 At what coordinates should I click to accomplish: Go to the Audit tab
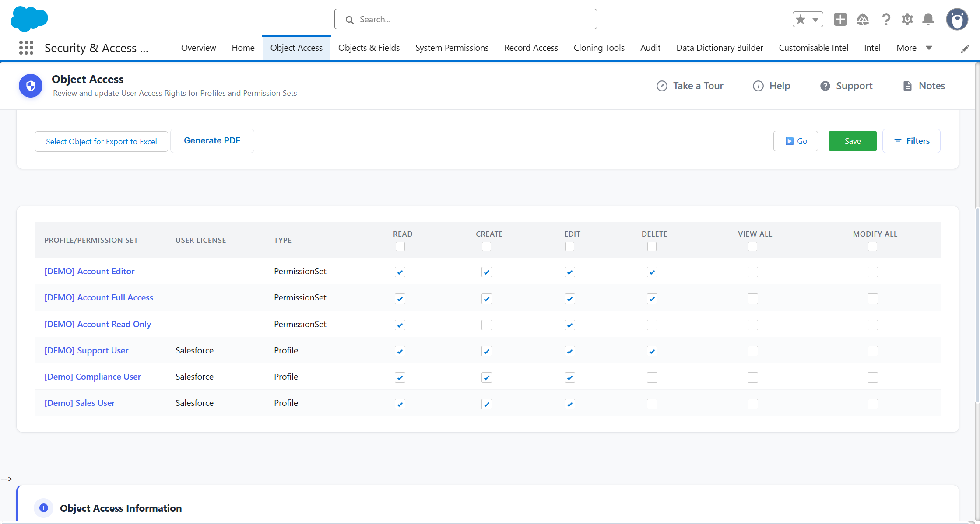650,48
